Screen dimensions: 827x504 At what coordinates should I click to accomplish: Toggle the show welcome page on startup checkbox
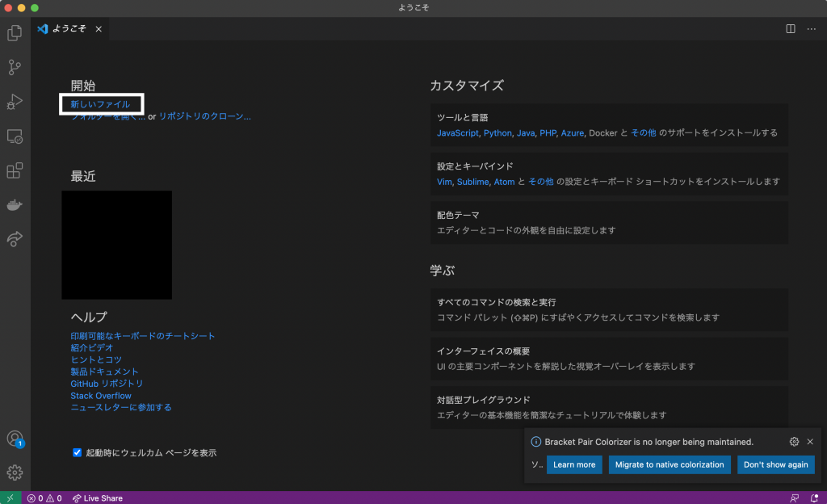78,453
